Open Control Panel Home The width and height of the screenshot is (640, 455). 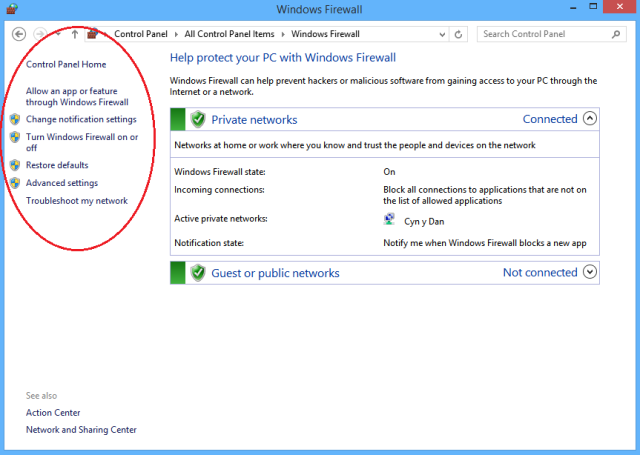[x=66, y=64]
